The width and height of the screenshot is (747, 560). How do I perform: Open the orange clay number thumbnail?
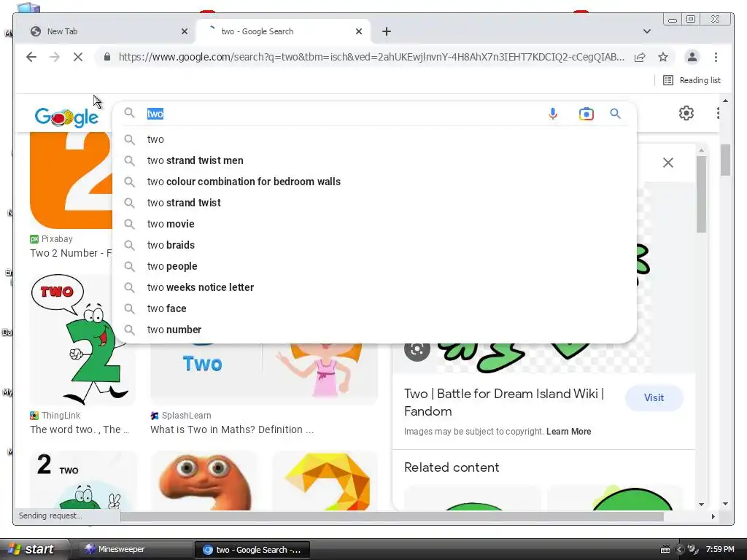tap(204, 481)
